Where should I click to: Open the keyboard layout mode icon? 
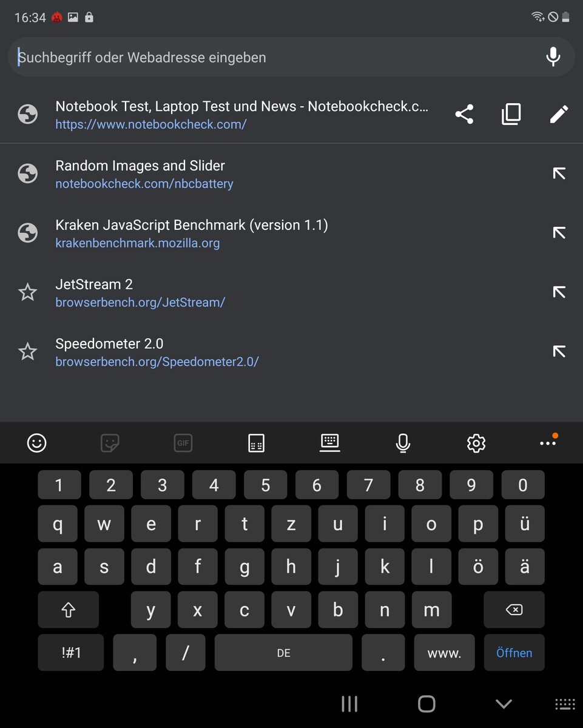[x=329, y=443]
